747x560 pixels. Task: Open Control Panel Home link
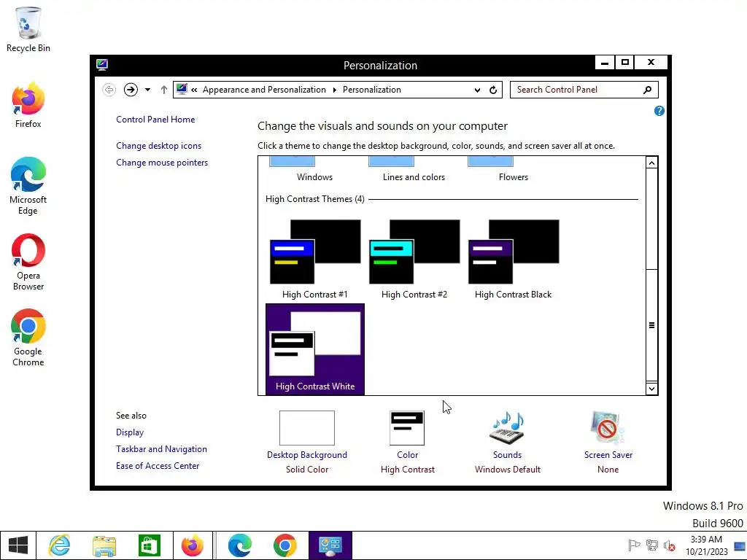click(x=155, y=120)
